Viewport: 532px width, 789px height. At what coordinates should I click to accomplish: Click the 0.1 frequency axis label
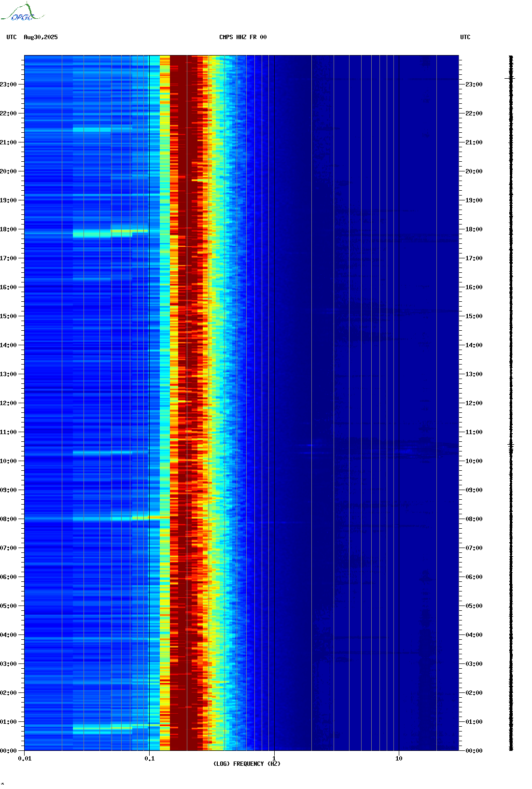point(150,759)
